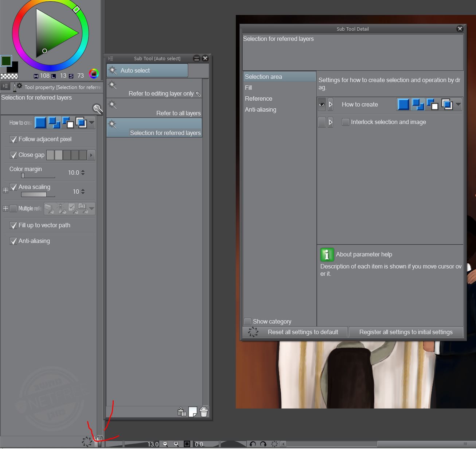The width and height of the screenshot is (476, 449).
Task: Open the Reference category
Action: (x=279, y=98)
